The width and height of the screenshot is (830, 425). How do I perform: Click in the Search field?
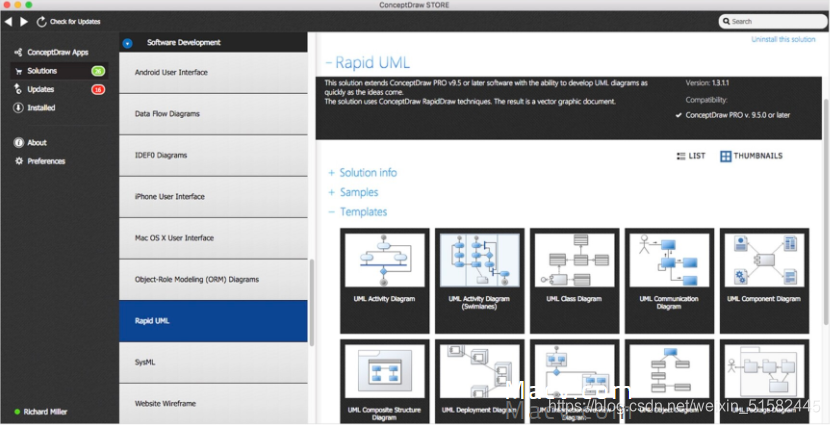[x=771, y=22]
